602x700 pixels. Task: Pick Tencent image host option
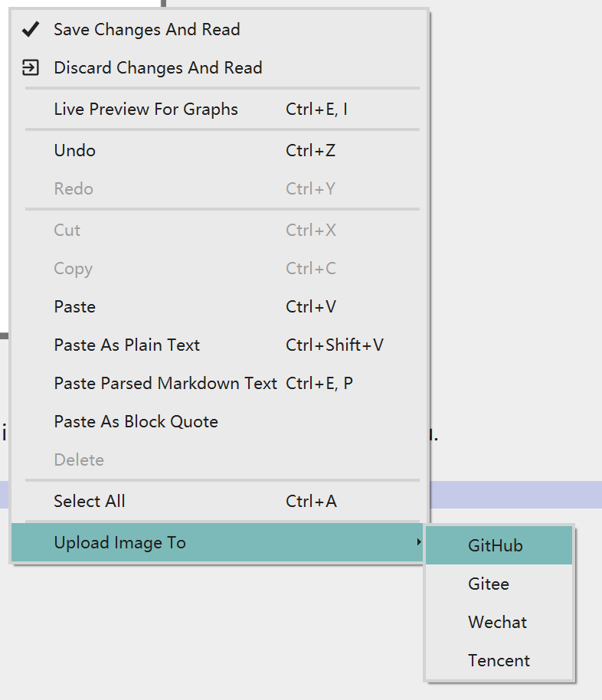pos(499,661)
